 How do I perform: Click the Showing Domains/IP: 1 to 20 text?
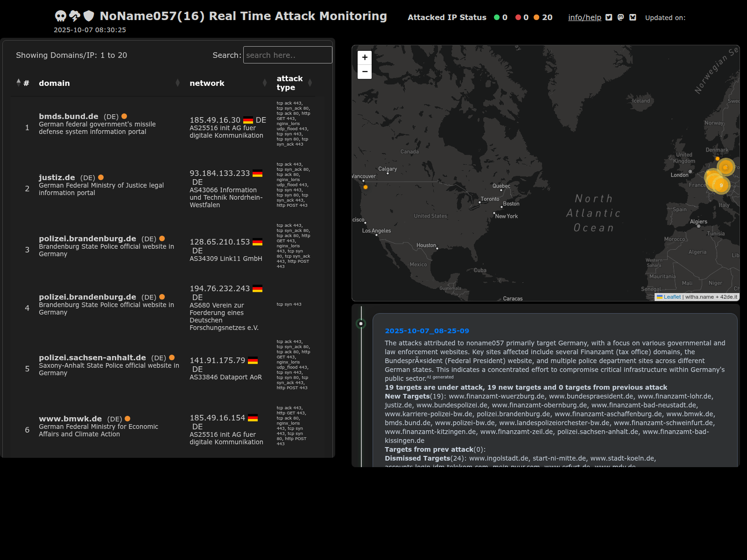click(71, 55)
